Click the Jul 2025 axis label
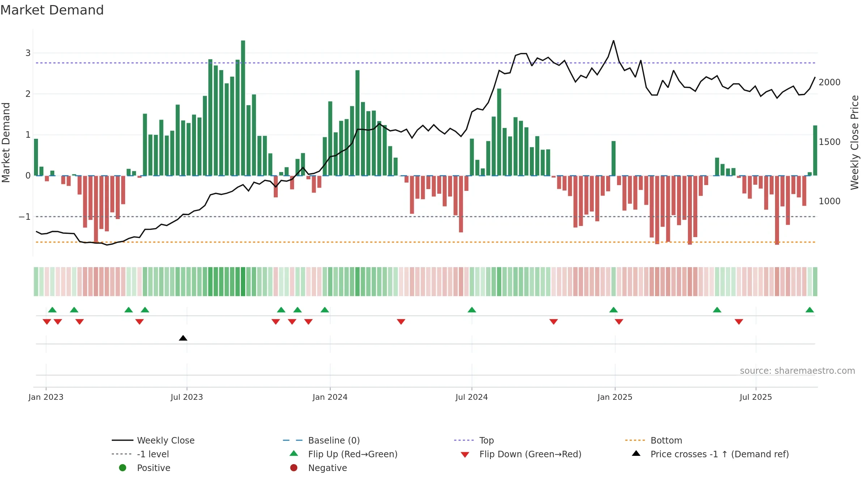 [x=756, y=397]
